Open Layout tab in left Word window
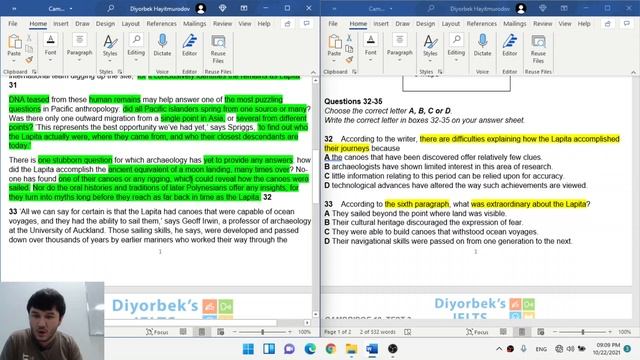 point(131,24)
